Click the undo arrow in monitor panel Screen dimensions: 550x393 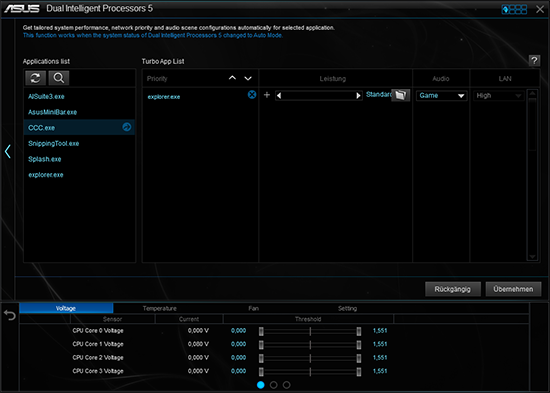pos(10,315)
